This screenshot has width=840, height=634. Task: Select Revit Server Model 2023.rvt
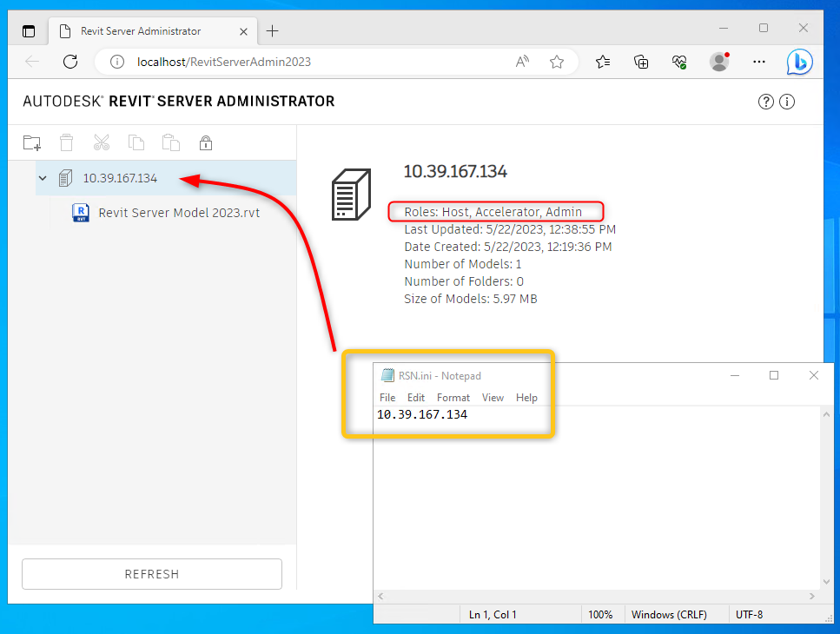pos(179,213)
